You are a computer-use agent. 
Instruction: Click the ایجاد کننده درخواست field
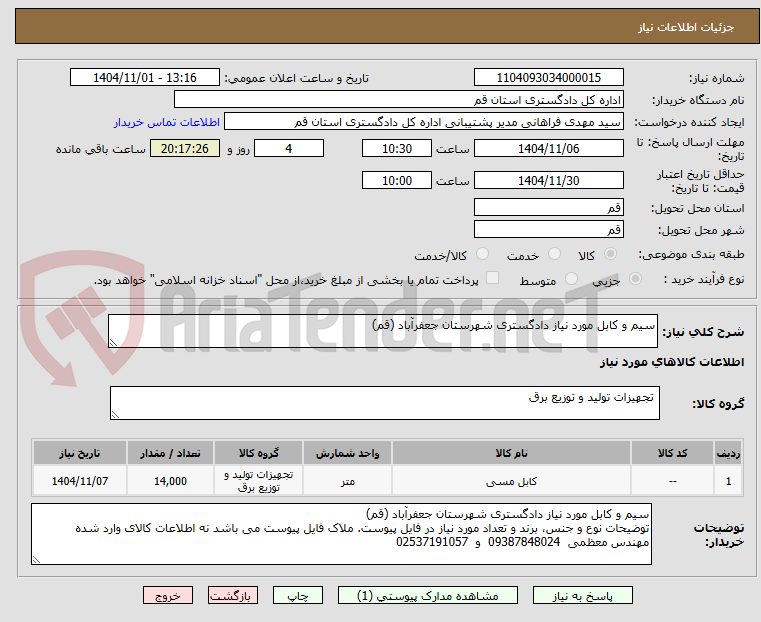424,122
